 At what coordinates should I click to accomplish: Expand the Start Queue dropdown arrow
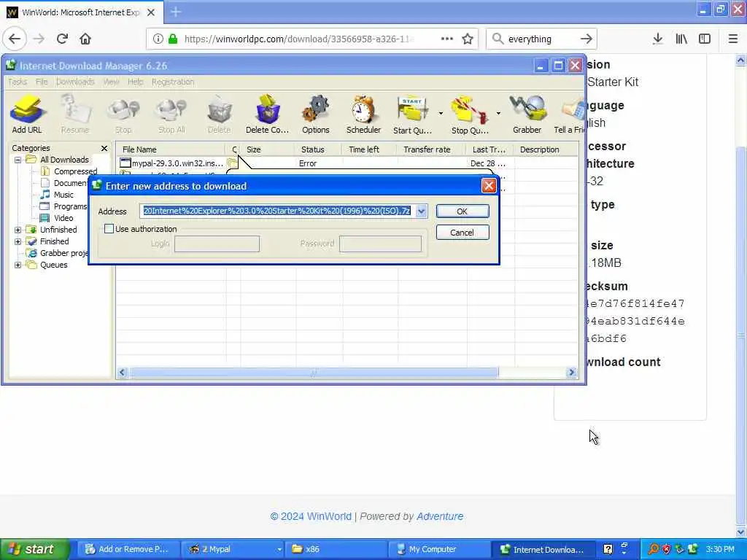[441, 113]
